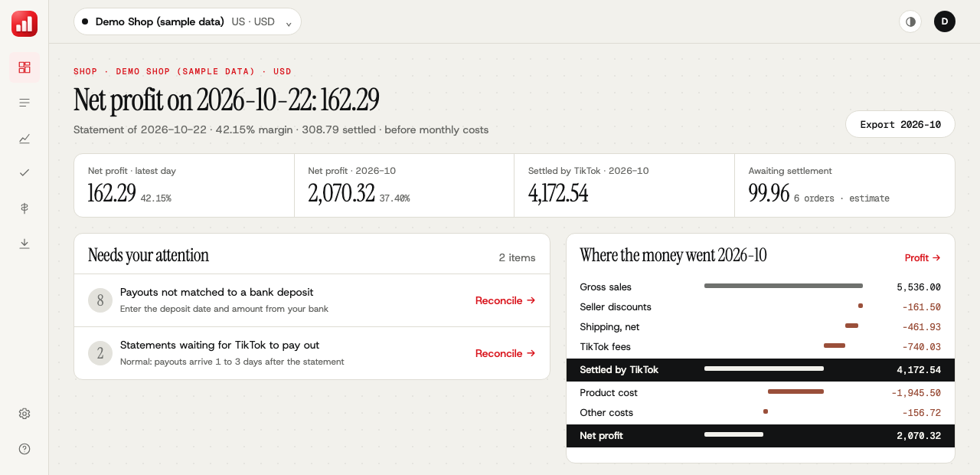
Task: Select the Settled by TikTok summary card
Action: 624,185
